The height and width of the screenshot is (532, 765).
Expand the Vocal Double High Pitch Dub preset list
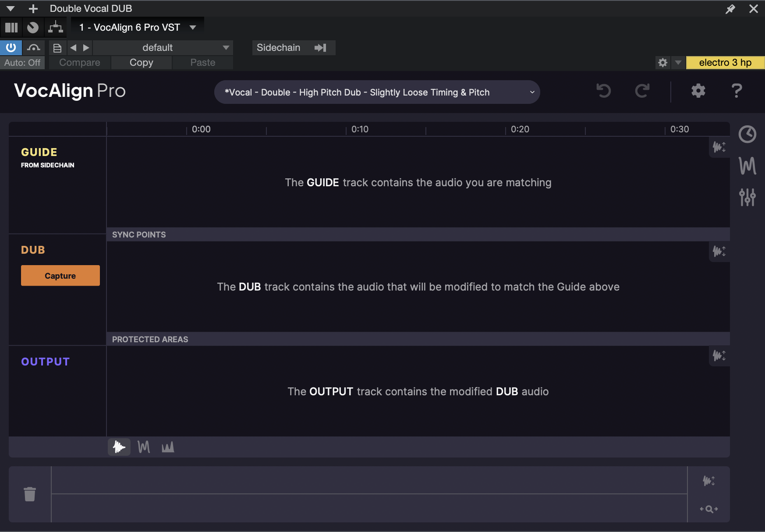pyautogui.click(x=531, y=92)
